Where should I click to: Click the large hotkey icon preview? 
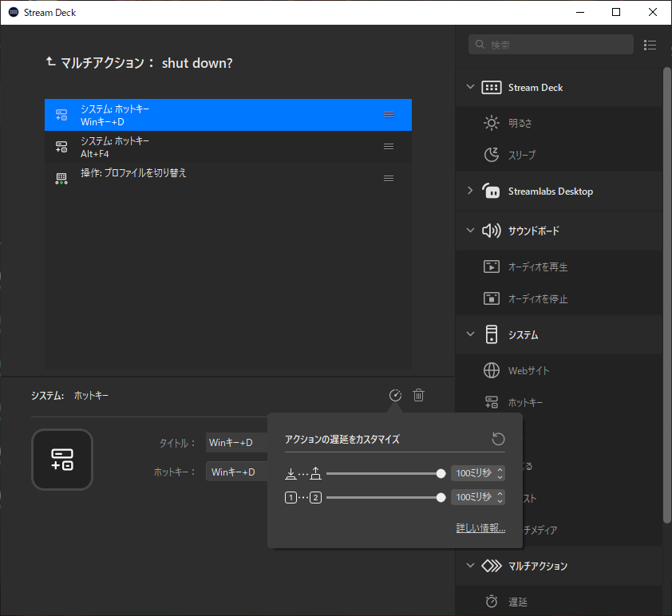62,460
